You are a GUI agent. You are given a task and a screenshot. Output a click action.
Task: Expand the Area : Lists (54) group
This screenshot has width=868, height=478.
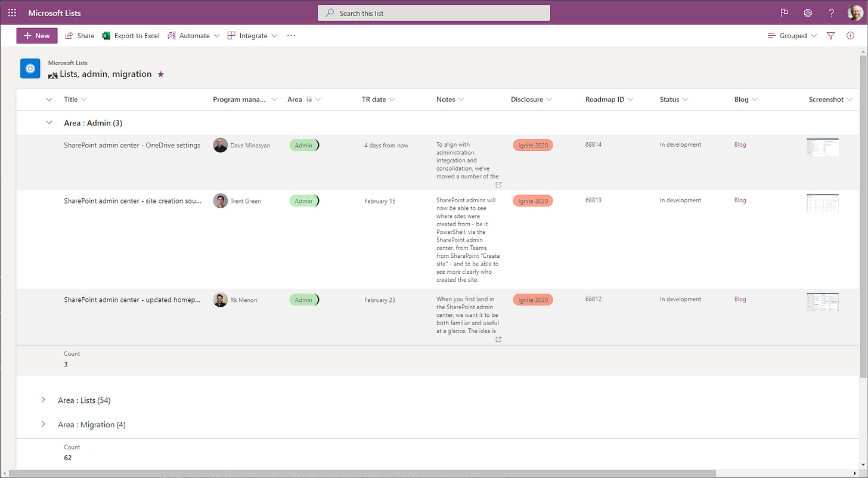tap(43, 400)
